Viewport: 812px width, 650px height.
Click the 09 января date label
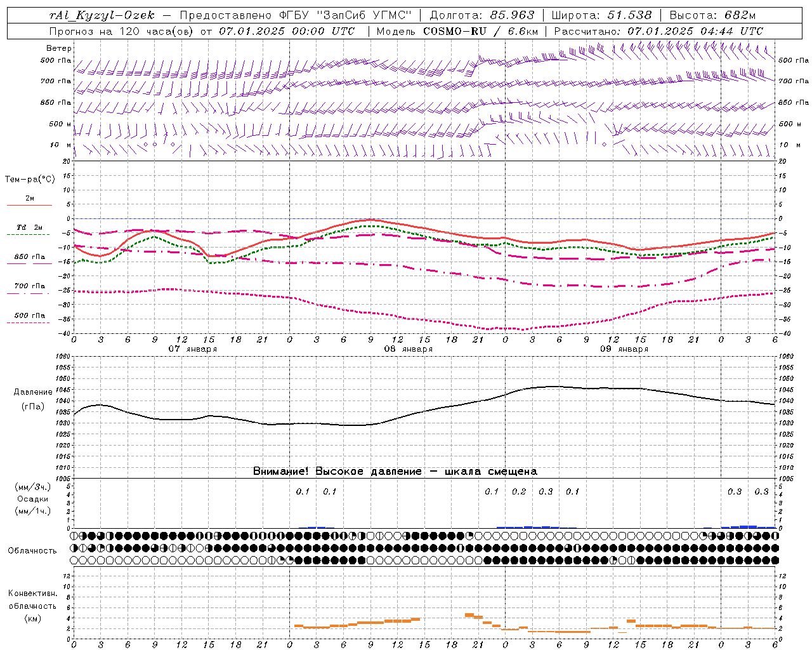click(x=624, y=349)
